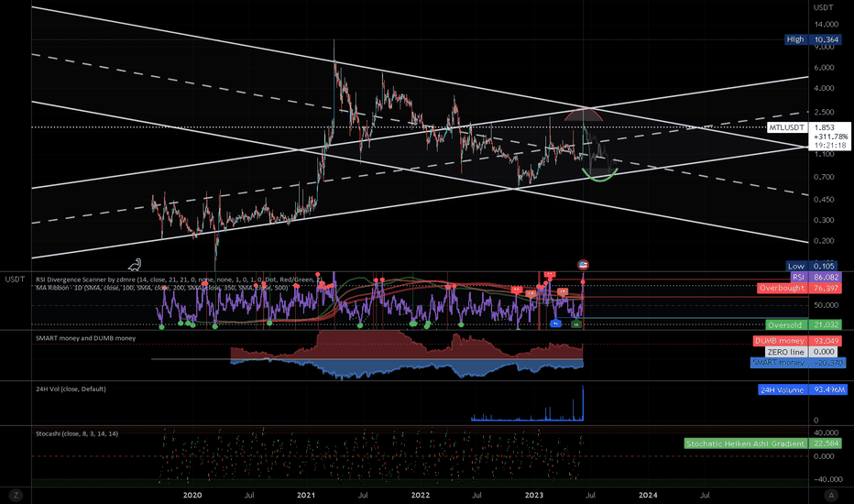Click the Low 0.105 price label

tap(814, 266)
